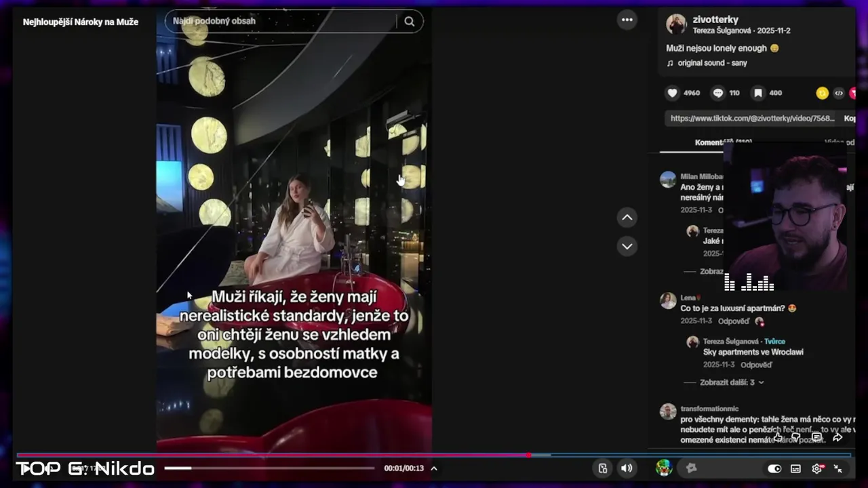Expand the chevron next to 00:01/00:13

point(434,468)
